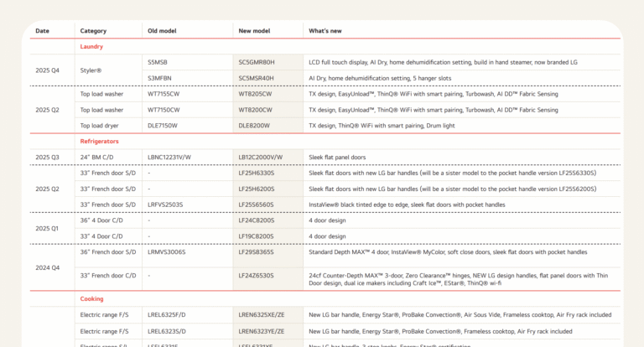Image resolution: width=644 pixels, height=347 pixels.
Task: Click "Electric range F/S" in the LREL6325F/D row
Action: pyautogui.click(x=104, y=315)
